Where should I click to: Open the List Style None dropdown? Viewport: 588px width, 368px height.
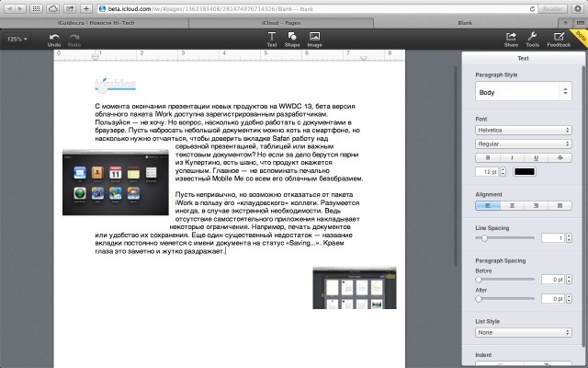(x=524, y=332)
